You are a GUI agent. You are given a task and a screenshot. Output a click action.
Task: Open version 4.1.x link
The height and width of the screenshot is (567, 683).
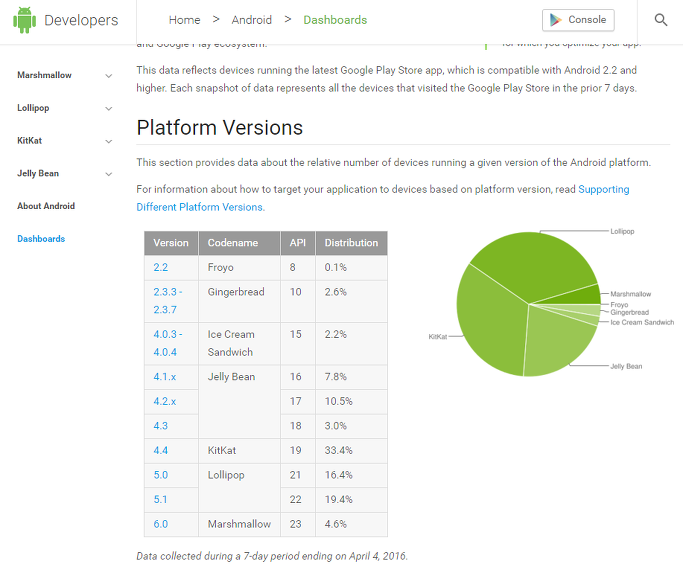(164, 377)
